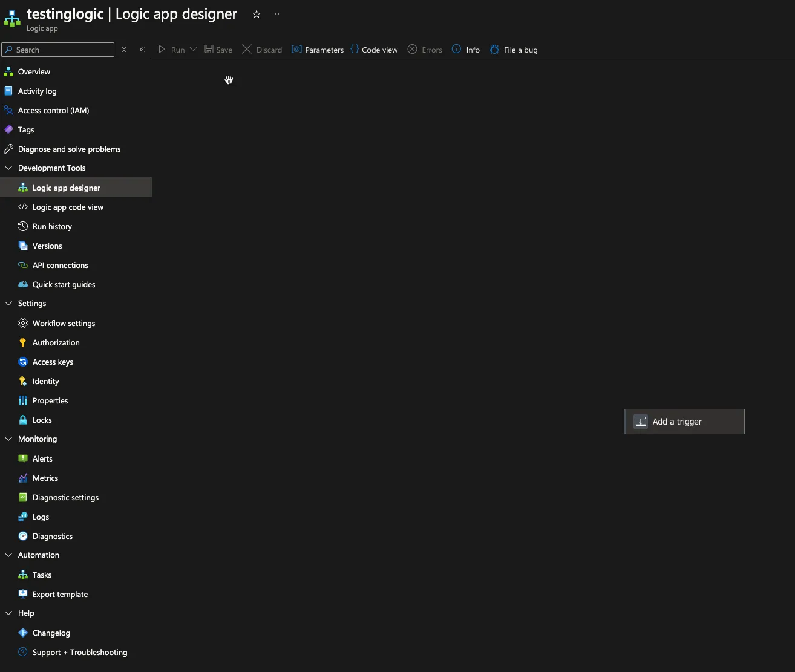Collapse the Settings section
The height and width of the screenshot is (672, 795).
point(8,304)
